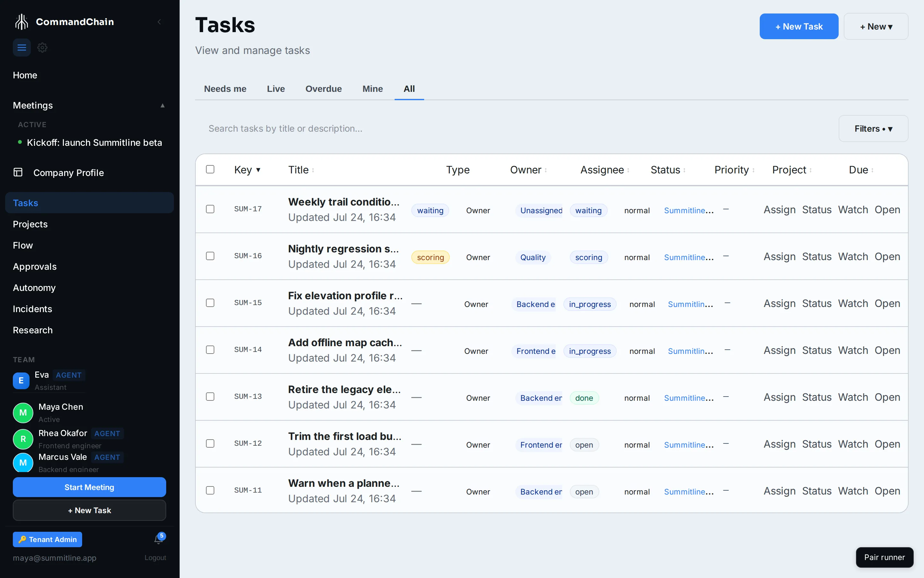Screen dimensions: 924x578
Task: Click the Tenant Admin badge
Action: 47,539
